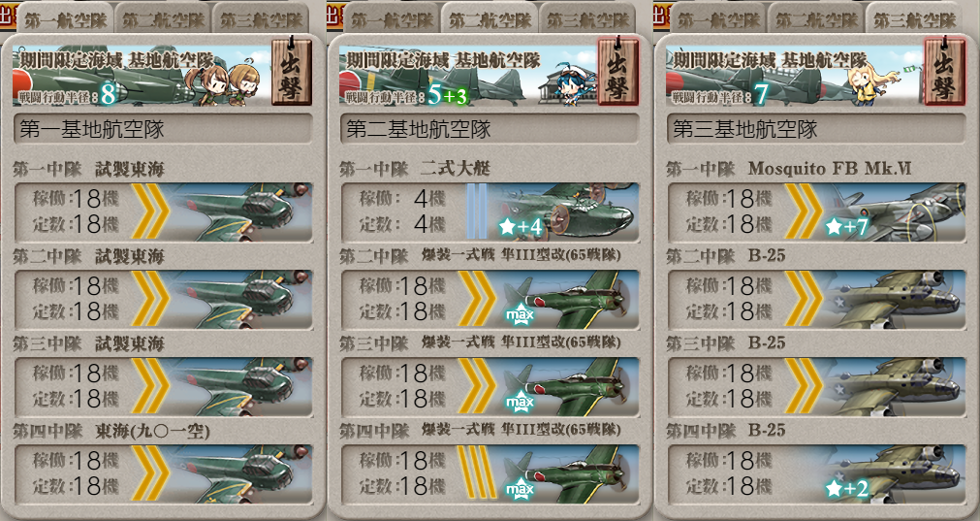Select 第一中隊 試製東海 aircraft slot
The height and width of the screenshot is (521, 980).
click(163, 212)
